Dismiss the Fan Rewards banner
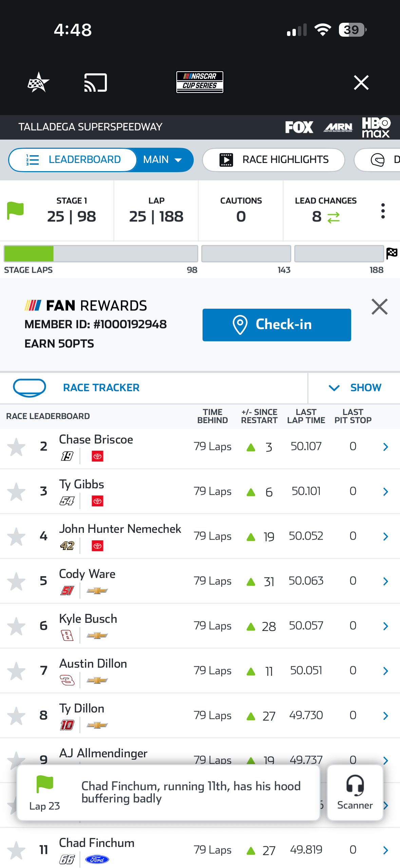 pyautogui.click(x=379, y=307)
